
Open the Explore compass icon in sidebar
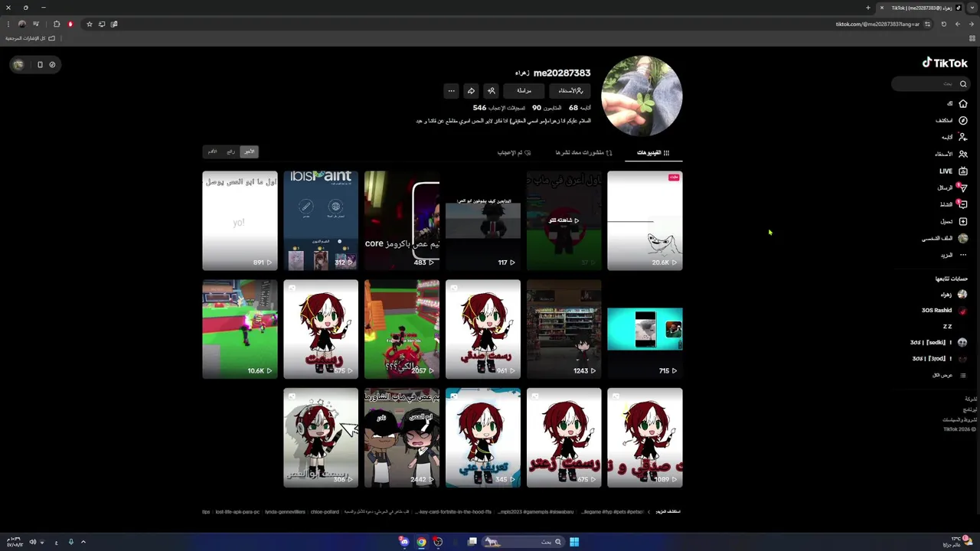[x=963, y=120]
